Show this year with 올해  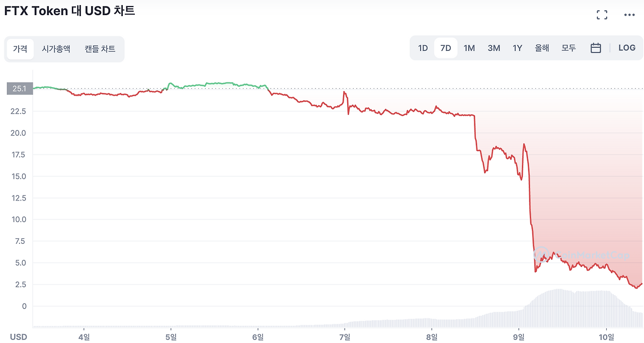click(x=542, y=48)
